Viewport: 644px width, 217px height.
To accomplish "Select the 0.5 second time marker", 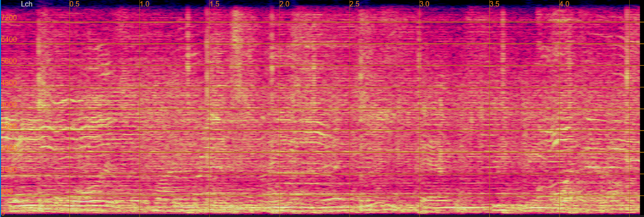I will click(x=74, y=4).
